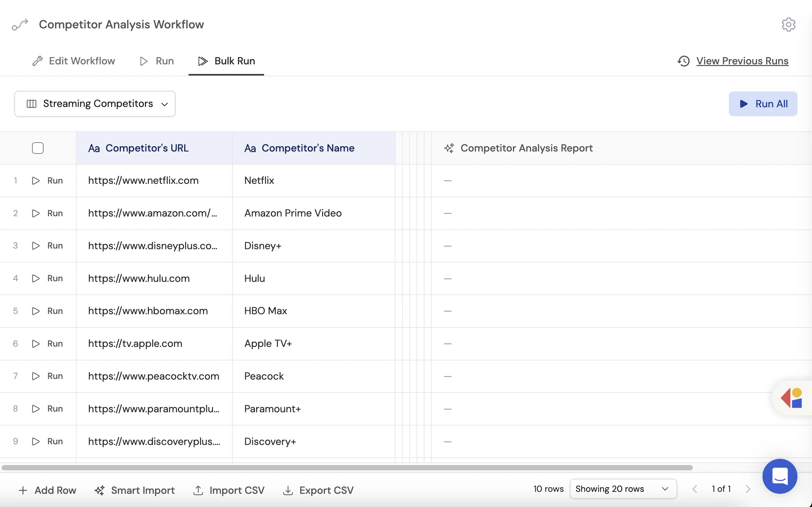Click sparkle icon in Analysis Report header
The image size is (812, 507).
tap(449, 148)
